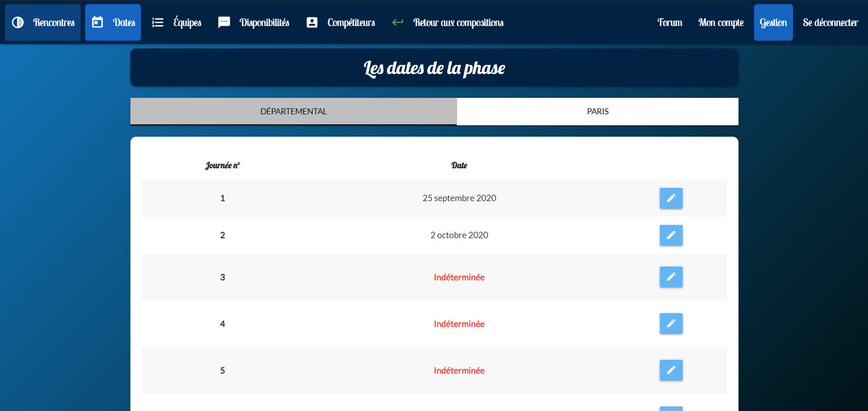Image resolution: width=868 pixels, height=411 pixels.
Task: Click the Gestion button
Action: click(x=773, y=22)
